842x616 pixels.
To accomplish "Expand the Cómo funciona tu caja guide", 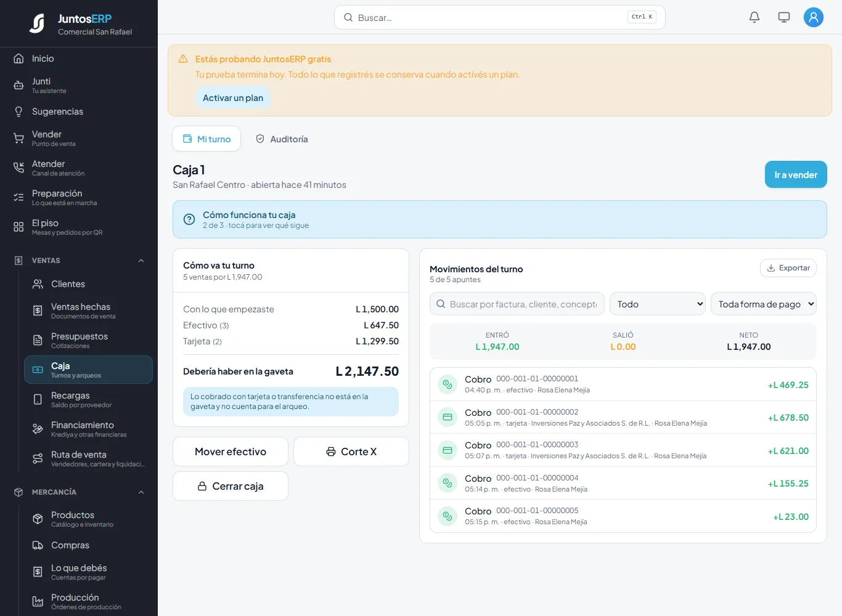I will [x=500, y=219].
